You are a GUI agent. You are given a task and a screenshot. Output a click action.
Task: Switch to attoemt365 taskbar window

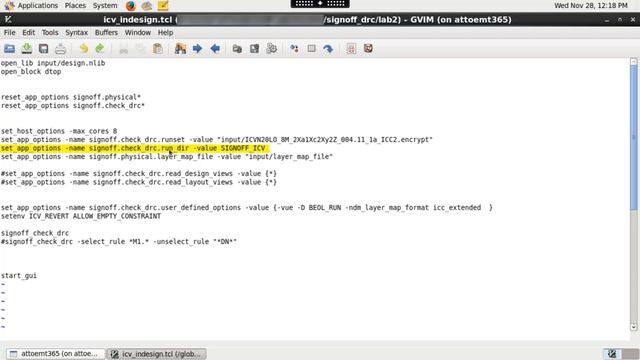coord(55,354)
